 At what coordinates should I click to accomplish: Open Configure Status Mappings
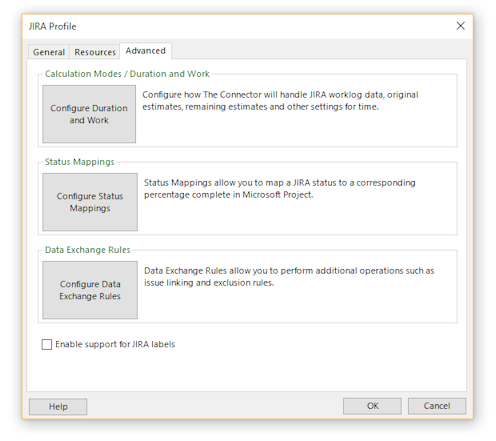[90, 202]
